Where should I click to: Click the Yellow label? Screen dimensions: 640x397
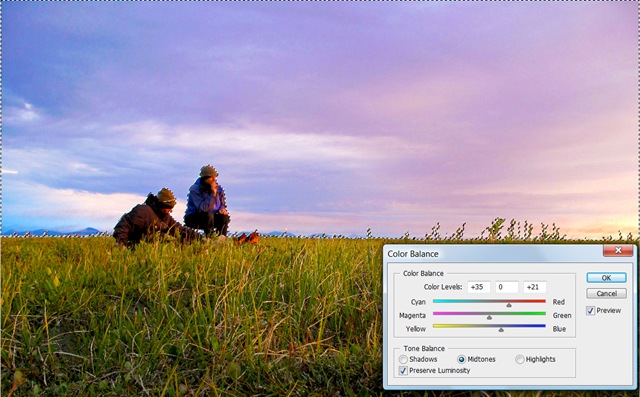click(416, 329)
